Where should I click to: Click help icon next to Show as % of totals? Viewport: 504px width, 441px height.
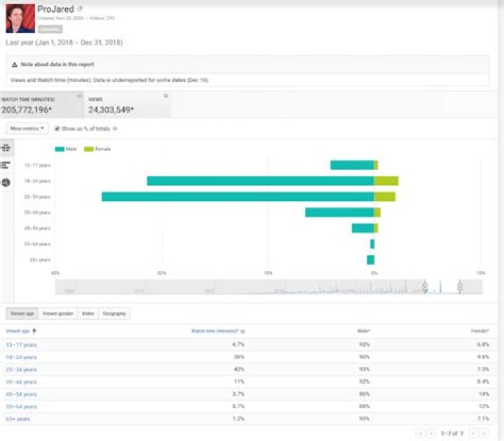tap(115, 129)
